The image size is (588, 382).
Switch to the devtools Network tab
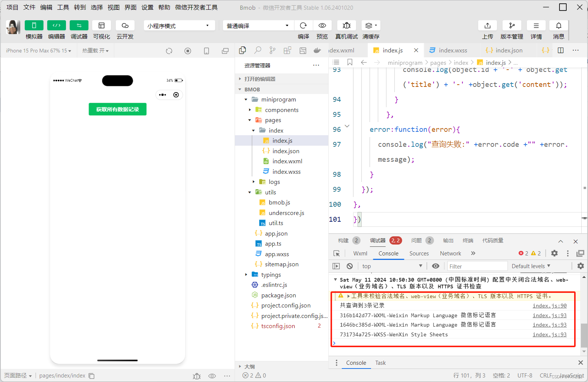pos(450,254)
